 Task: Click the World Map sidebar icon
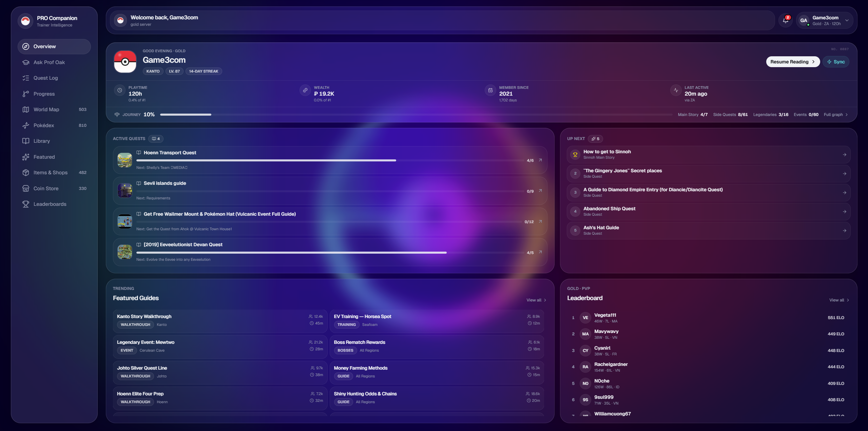[x=26, y=110]
